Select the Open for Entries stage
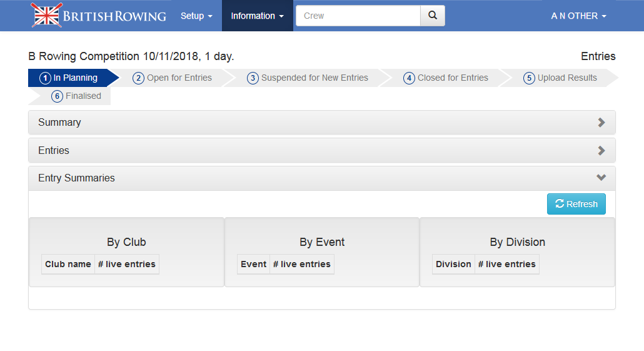644x351 pixels. tap(173, 78)
